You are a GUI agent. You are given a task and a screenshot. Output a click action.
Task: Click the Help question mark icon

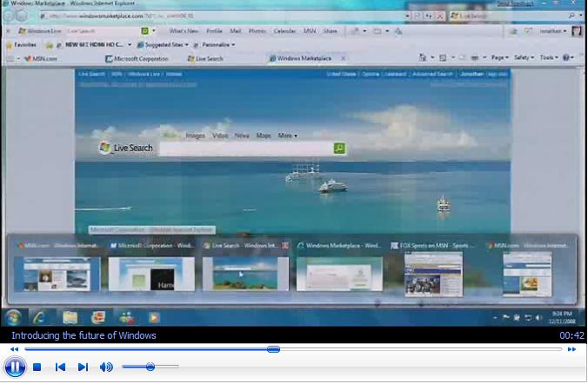point(568,57)
